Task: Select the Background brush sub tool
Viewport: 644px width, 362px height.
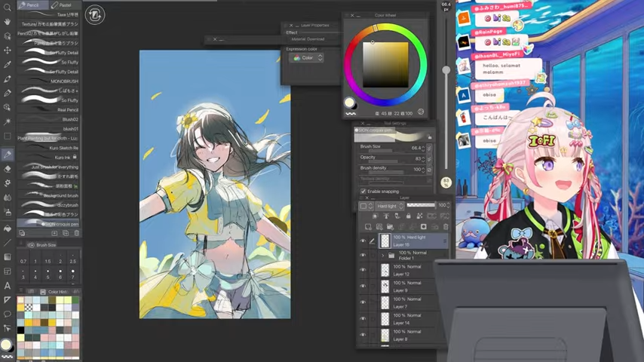Action: pyautogui.click(x=48, y=195)
